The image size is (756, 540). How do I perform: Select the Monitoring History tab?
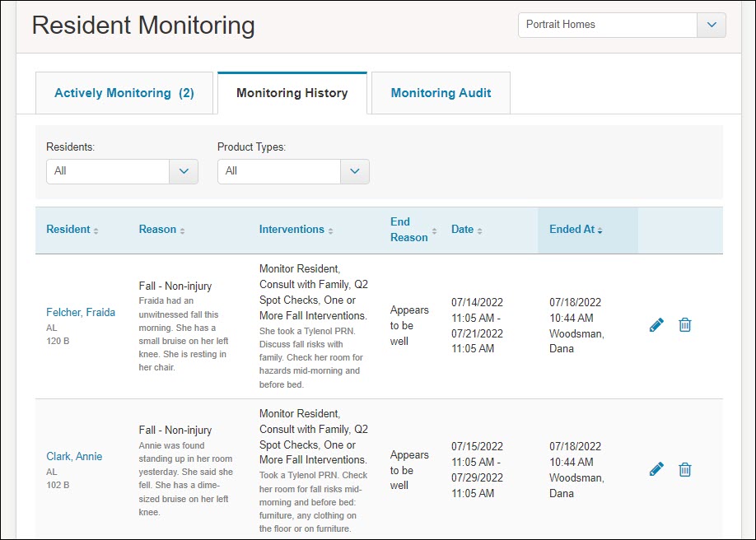point(292,93)
